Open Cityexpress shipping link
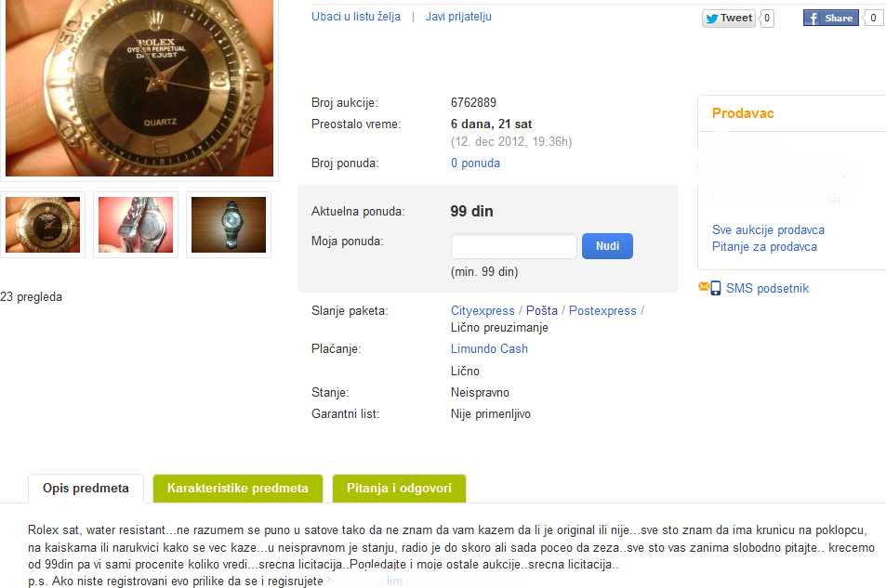The image size is (886, 588). tap(483, 310)
